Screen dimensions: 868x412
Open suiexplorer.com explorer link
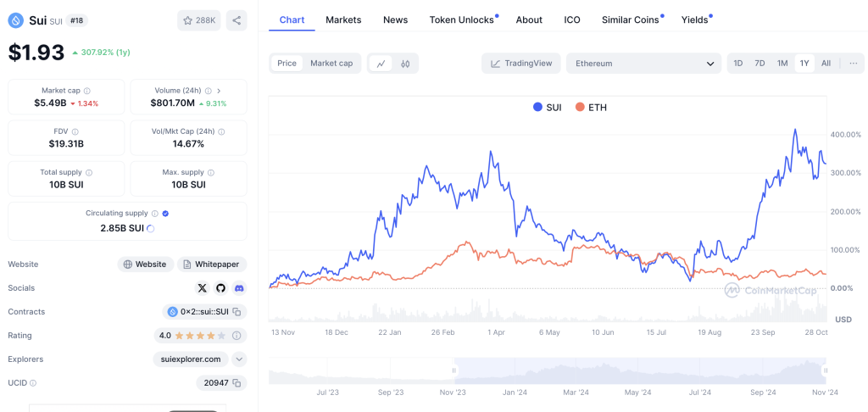click(x=191, y=359)
